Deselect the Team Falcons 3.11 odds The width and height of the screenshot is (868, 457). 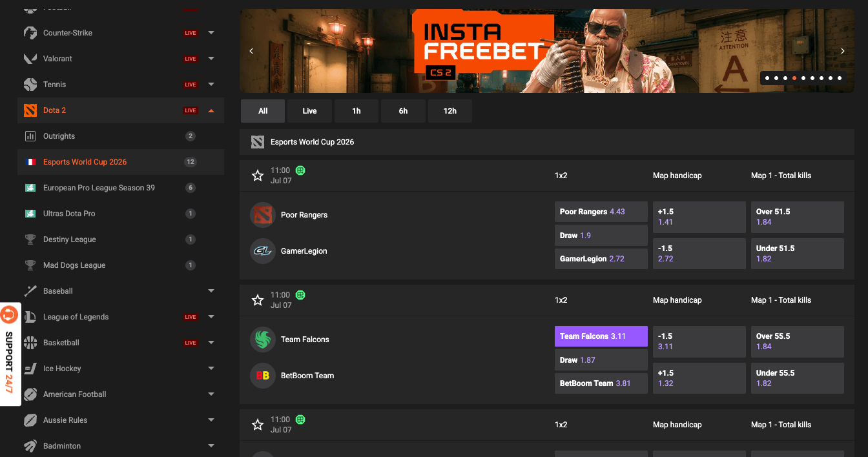pyautogui.click(x=601, y=336)
